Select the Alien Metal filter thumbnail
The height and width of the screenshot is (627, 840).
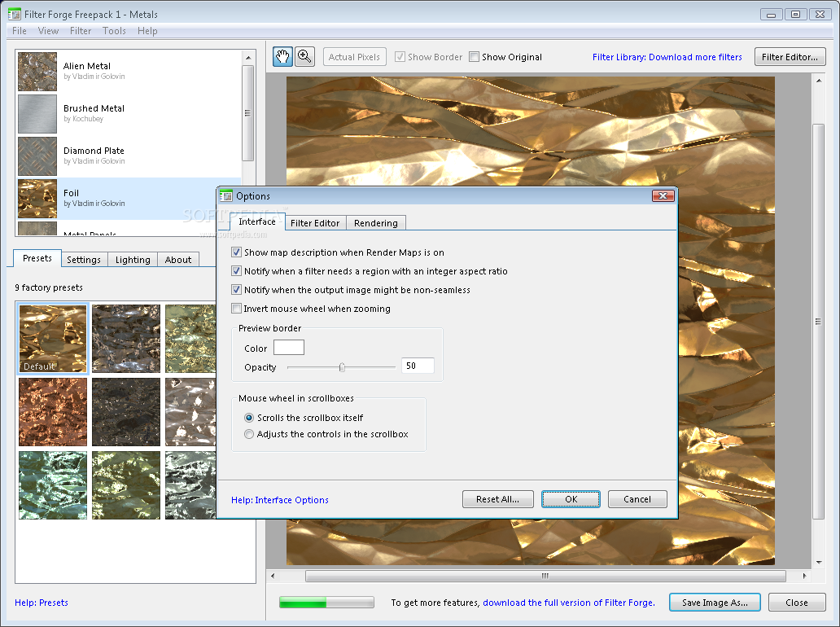(x=37, y=72)
